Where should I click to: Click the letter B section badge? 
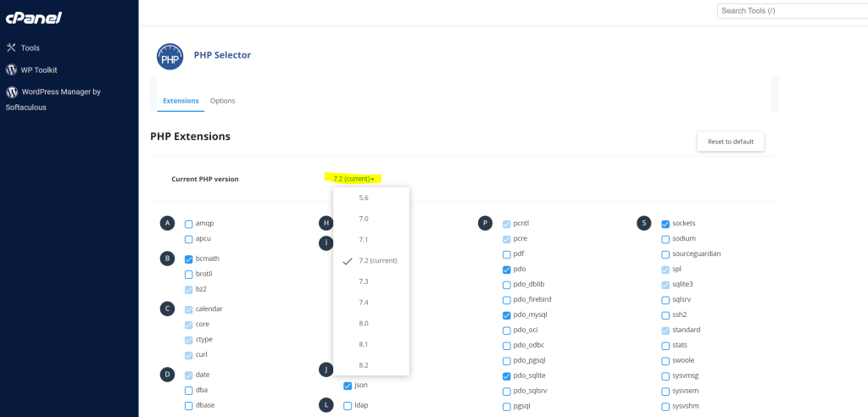pyautogui.click(x=167, y=259)
